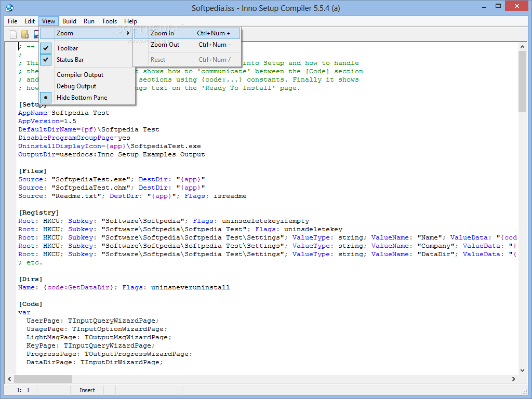The width and height of the screenshot is (532, 399).
Task: Minimize the Inno Setup Compiler window
Action: click(x=484, y=6)
